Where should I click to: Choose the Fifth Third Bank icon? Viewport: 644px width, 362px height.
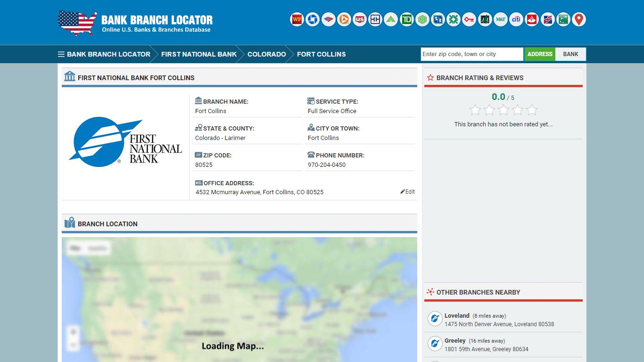(438, 19)
